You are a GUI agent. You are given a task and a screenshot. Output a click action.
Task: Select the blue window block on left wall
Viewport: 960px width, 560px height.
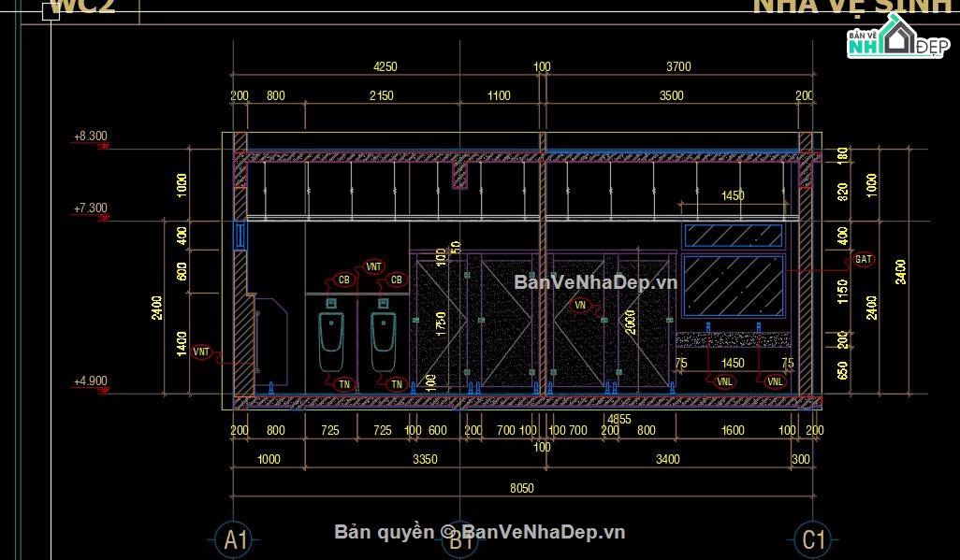(240, 235)
